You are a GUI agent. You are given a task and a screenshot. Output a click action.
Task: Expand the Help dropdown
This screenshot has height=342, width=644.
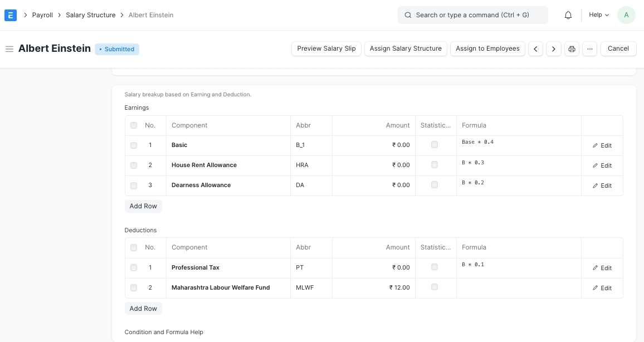(599, 15)
